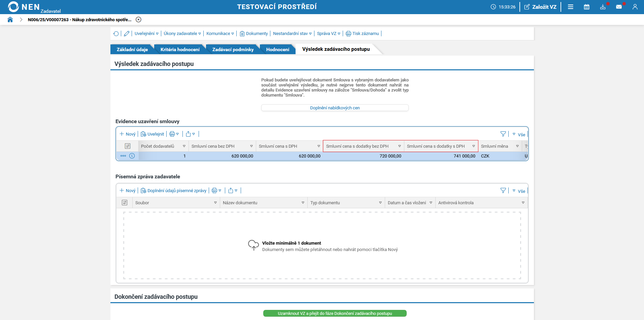
Task: Click the history/undo icon left of toolbar
Action: 116,33
